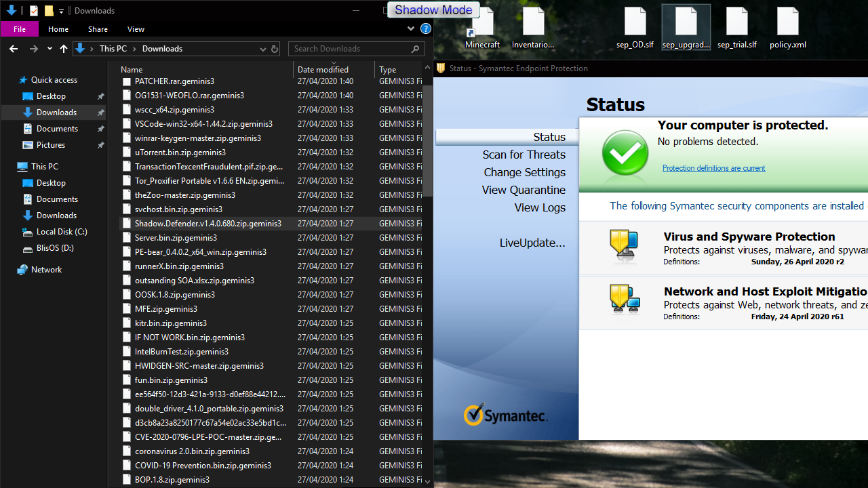Click the file icon of MFE.zip.geminis3
Screen dimensions: 868x488
click(x=126, y=309)
